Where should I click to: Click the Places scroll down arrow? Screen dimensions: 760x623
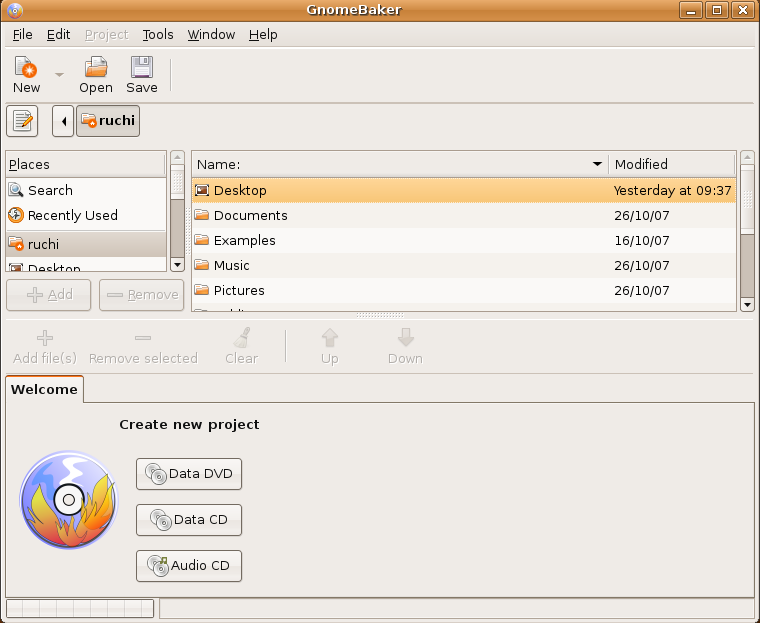click(177, 265)
